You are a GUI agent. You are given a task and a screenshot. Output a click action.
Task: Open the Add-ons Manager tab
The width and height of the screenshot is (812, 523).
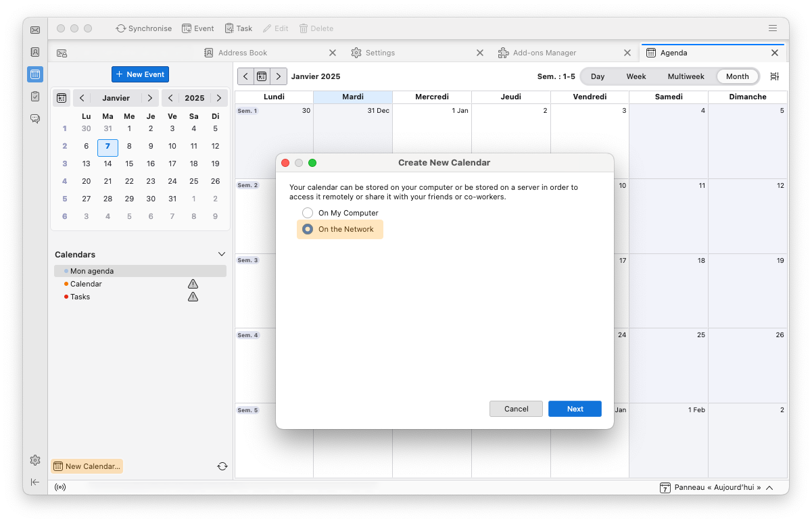pos(544,52)
